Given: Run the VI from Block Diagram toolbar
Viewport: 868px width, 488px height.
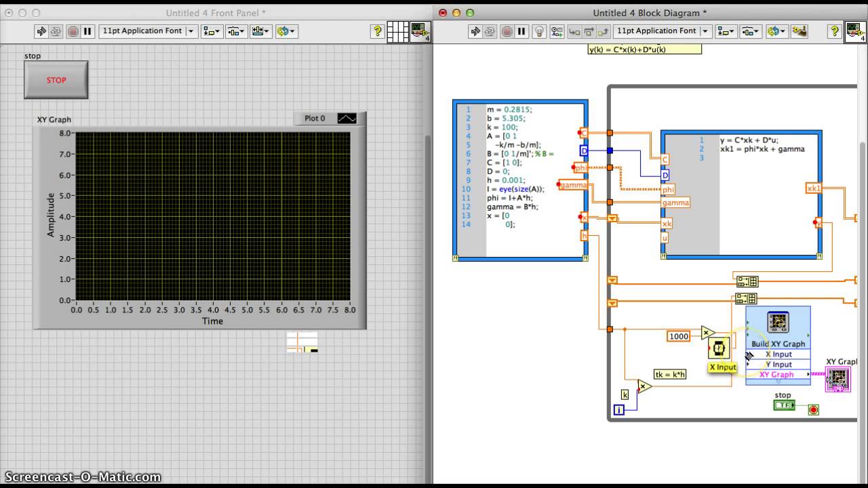Looking at the screenshot, I should click(x=475, y=31).
